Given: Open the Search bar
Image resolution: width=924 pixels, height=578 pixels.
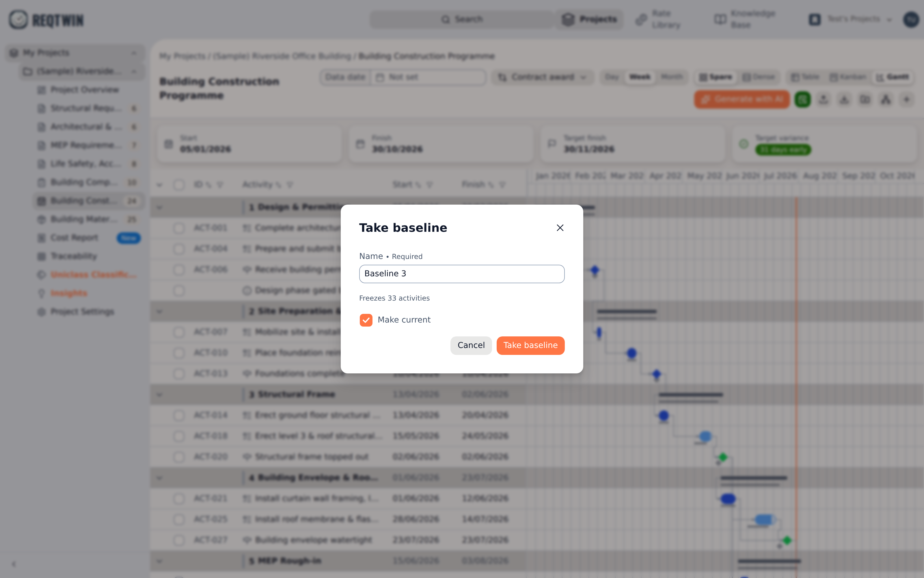Looking at the screenshot, I should [462, 19].
